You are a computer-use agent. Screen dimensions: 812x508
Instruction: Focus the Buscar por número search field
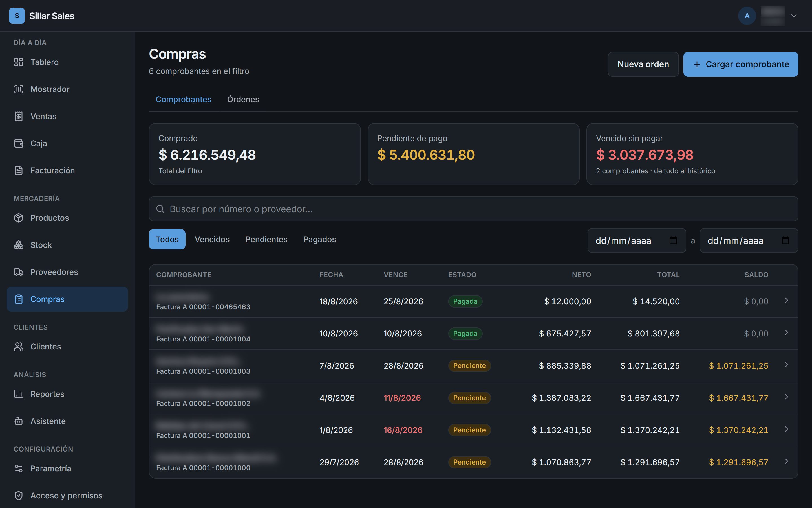click(473, 209)
